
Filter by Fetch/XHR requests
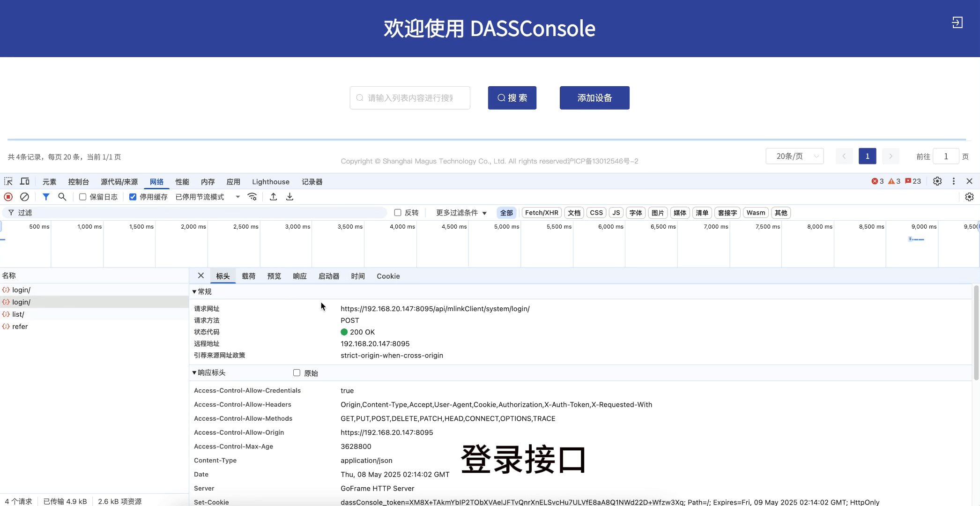(542, 213)
